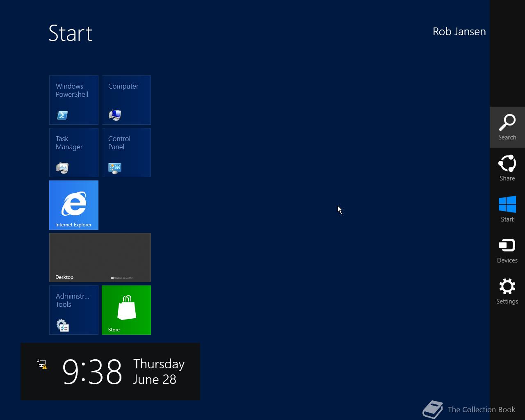Click the 9:38 clock display

[92, 372]
